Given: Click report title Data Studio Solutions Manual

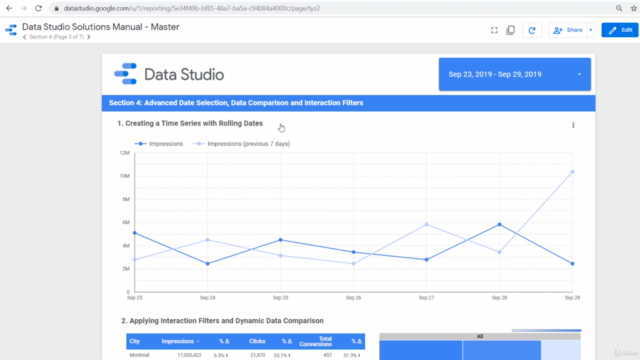Looking at the screenshot, I should point(100,27).
